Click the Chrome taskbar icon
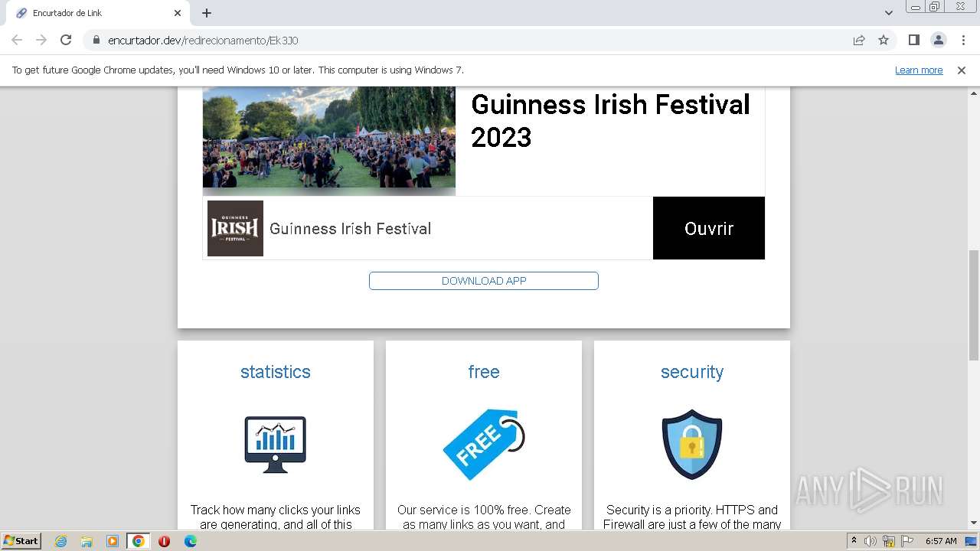 (x=139, y=541)
